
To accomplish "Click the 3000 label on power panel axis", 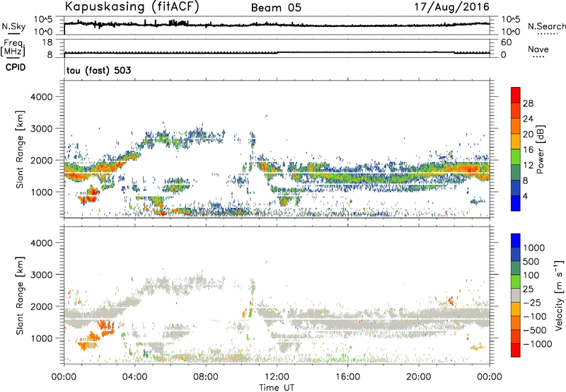I will pyautogui.click(x=41, y=129).
